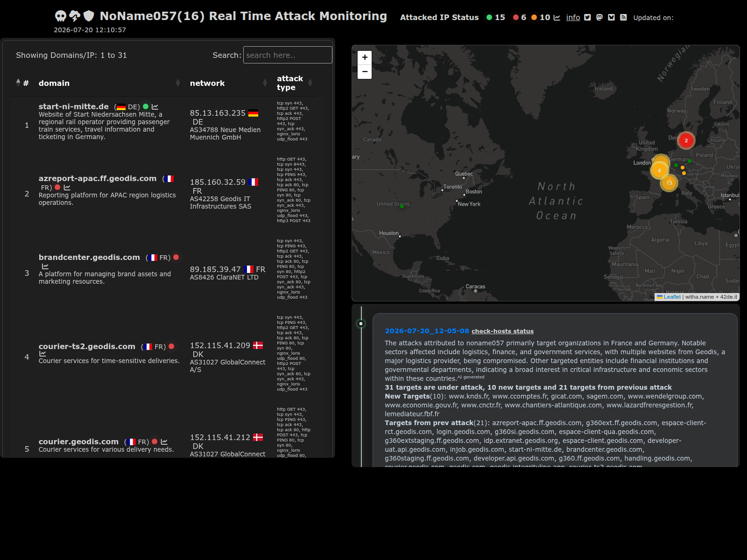The height and width of the screenshot is (560, 747).
Task: Open chart icon for brandcenter.geodis.com
Action: click(45, 266)
